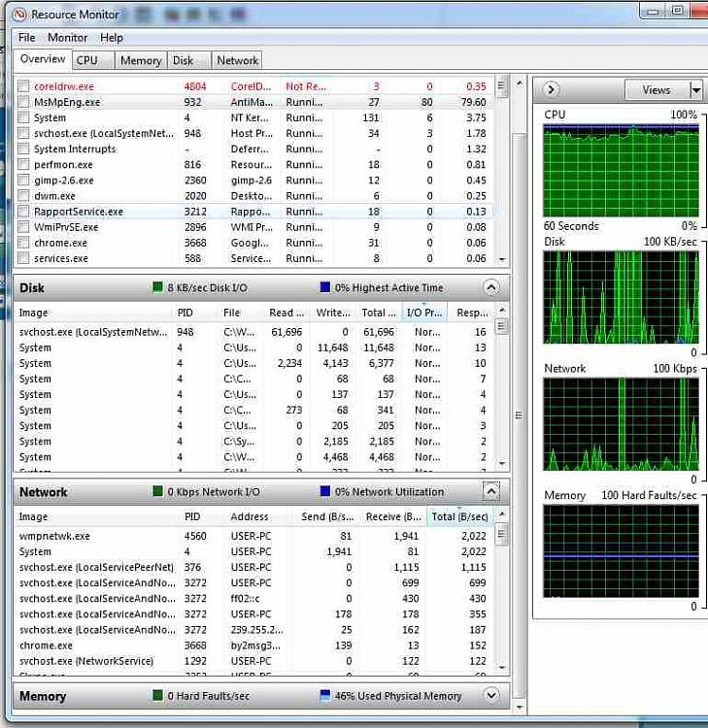The width and height of the screenshot is (708, 728).
Task: Open the Monitor menu
Action: point(67,38)
